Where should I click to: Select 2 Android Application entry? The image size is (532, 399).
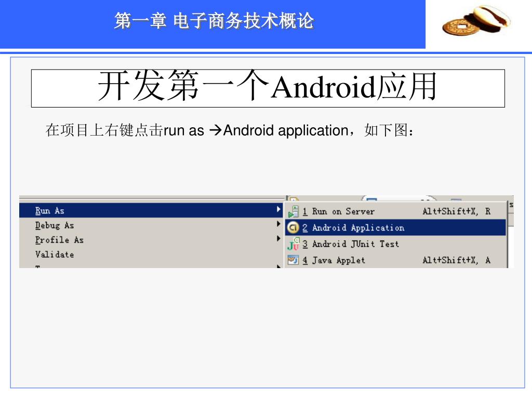tap(395, 228)
